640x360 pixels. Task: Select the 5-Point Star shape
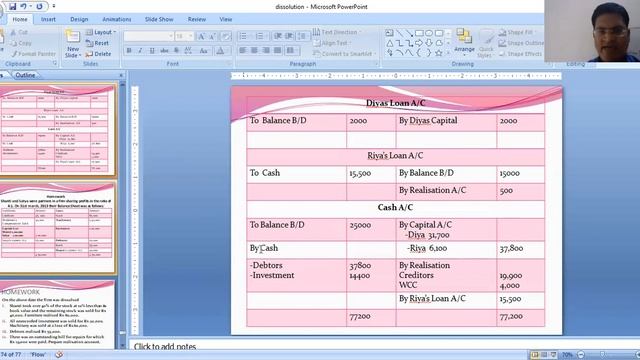(x=438, y=53)
